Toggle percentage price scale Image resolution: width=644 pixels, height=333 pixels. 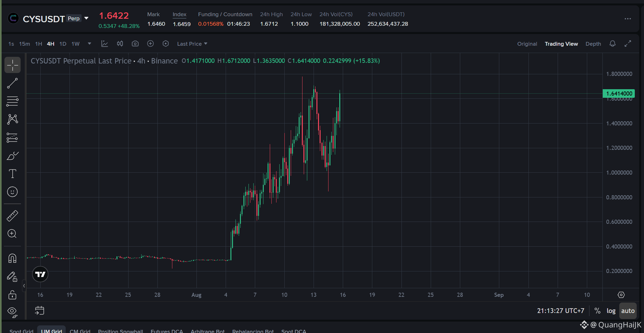(597, 311)
